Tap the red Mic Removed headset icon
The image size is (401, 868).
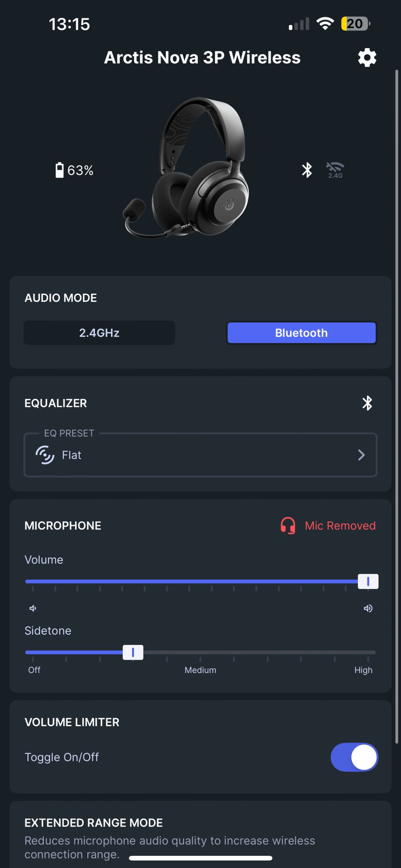pyautogui.click(x=288, y=526)
